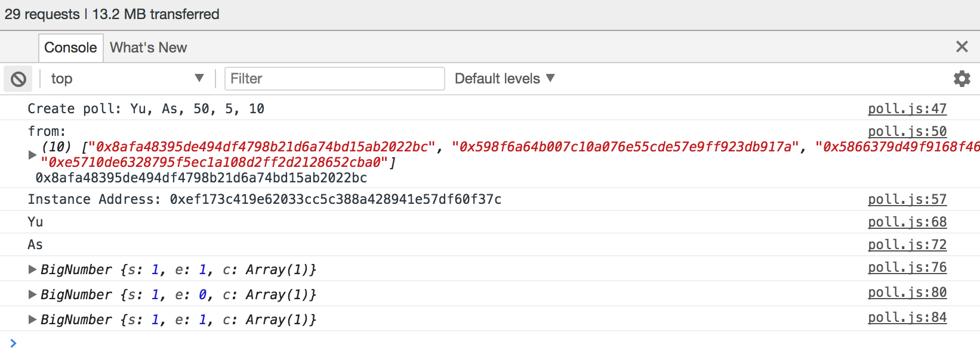Focus the Filter input field
The image size is (980, 360).
tap(334, 79)
